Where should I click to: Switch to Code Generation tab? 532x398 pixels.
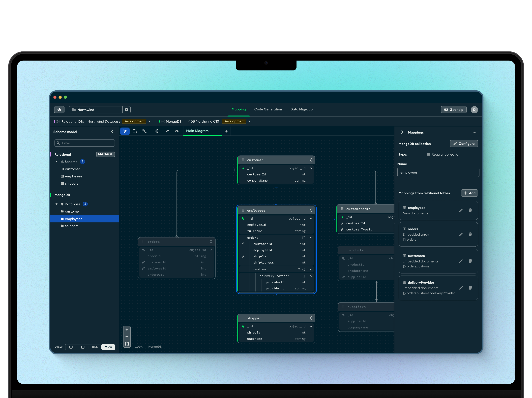[268, 109]
